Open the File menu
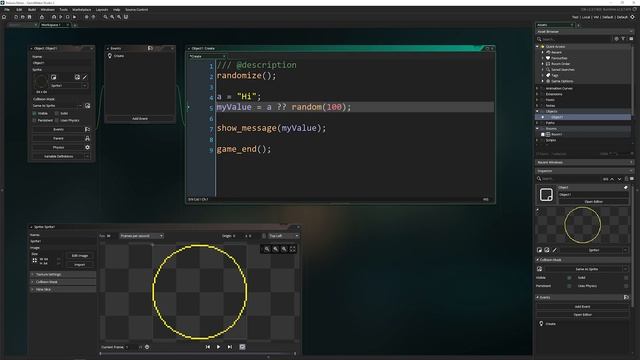Image resolution: width=640 pixels, height=360 pixels. click(7, 9)
